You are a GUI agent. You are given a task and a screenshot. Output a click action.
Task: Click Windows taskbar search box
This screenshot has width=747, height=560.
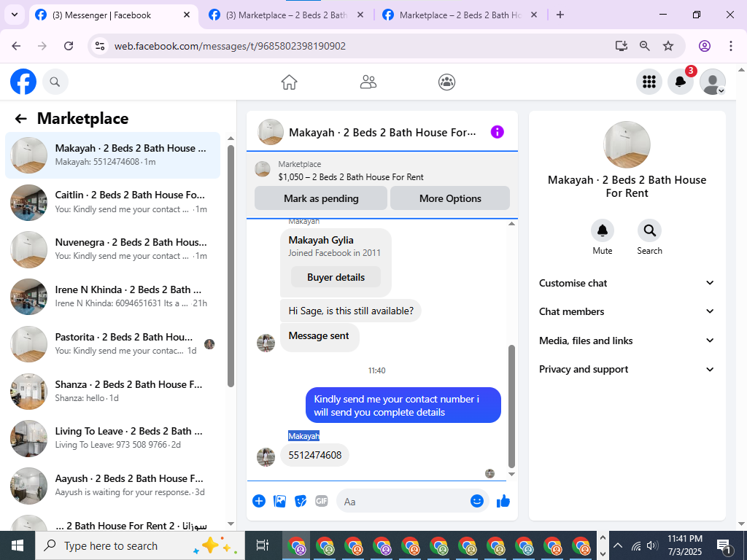[x=140, y=545]
